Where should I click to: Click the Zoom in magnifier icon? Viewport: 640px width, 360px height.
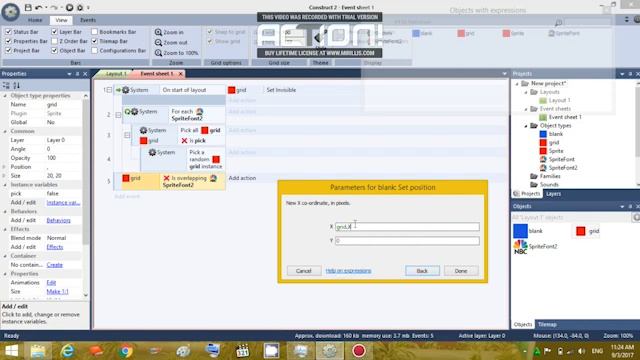[x=158, y=32]
